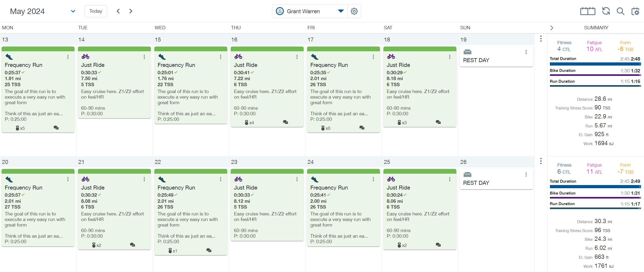Open the calendar week view icon
Screen dimensions: 644x272
click(588, 11)
